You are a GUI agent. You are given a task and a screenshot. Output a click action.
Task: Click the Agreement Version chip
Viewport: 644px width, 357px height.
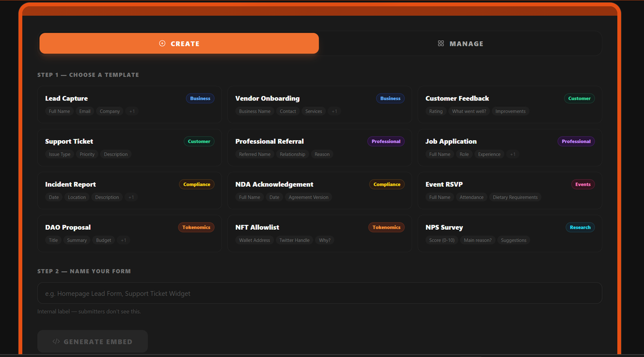(x=308, y=198)
